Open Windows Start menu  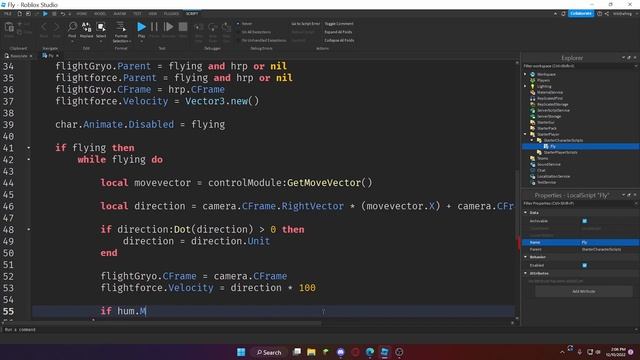241,352
